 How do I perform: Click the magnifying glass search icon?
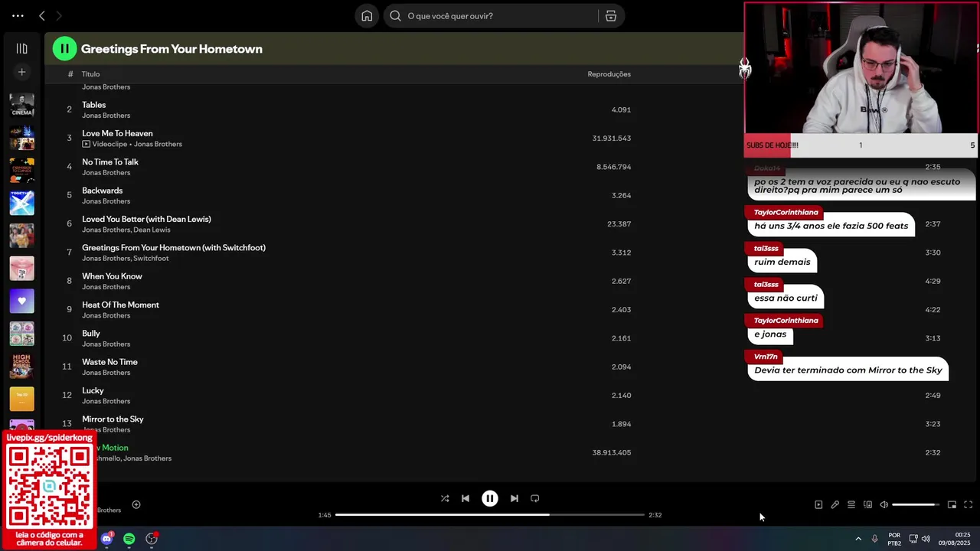[395, 15]
